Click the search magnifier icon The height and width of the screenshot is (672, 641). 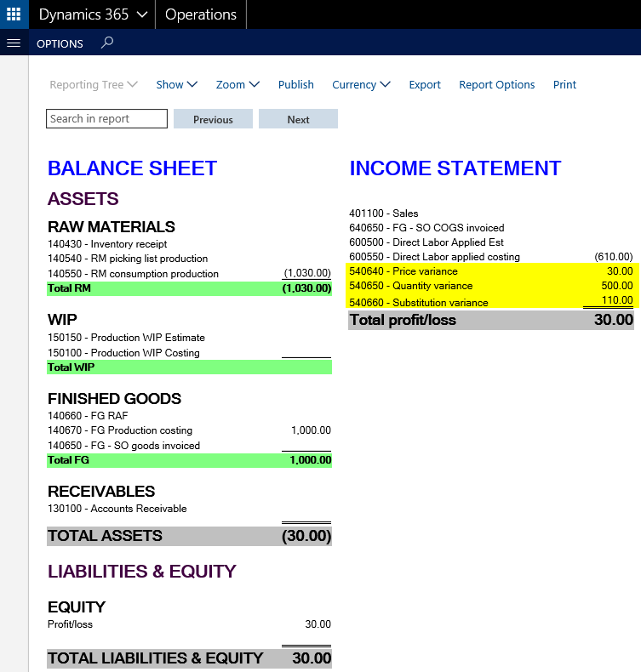[107, 43]
